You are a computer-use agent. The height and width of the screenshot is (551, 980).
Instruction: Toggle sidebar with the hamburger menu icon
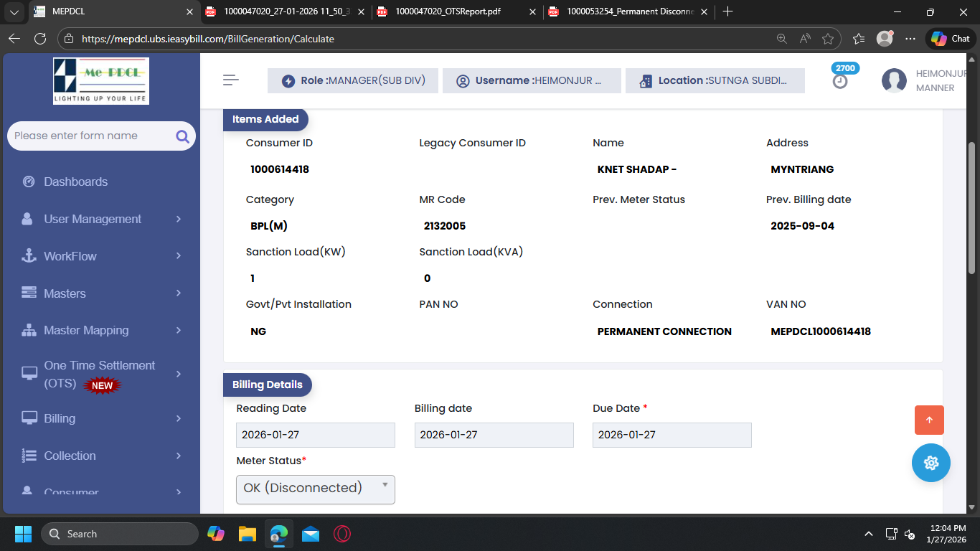click(231, 80)
